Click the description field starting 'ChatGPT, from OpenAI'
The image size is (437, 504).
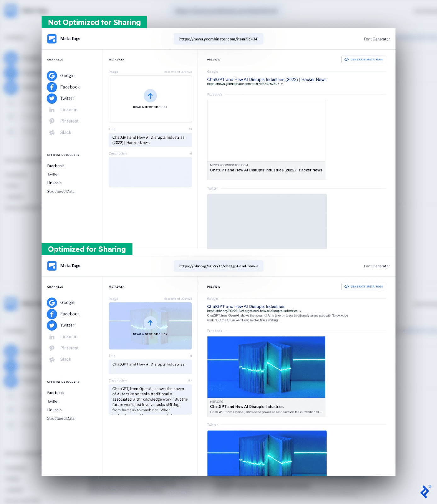pyautogui.click(x=150, y=399)
